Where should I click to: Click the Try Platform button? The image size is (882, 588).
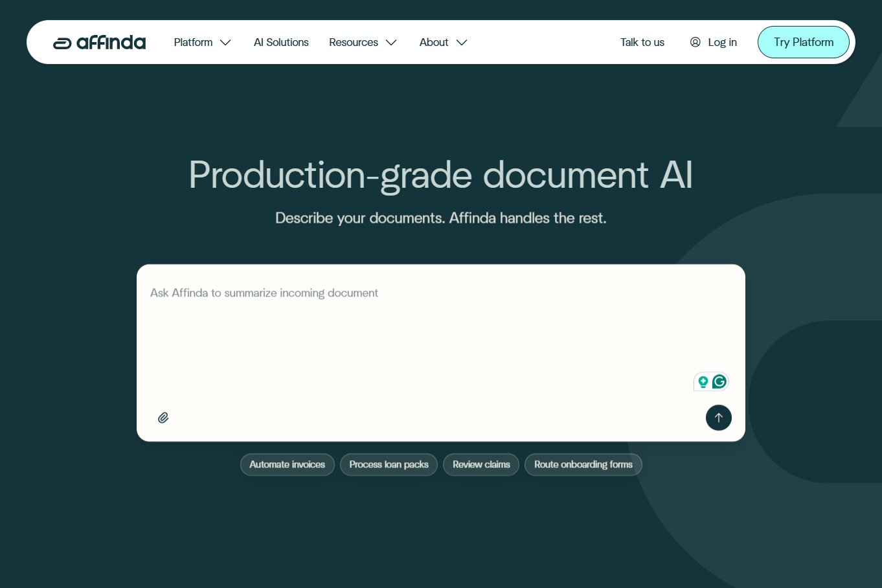(804, 42)
